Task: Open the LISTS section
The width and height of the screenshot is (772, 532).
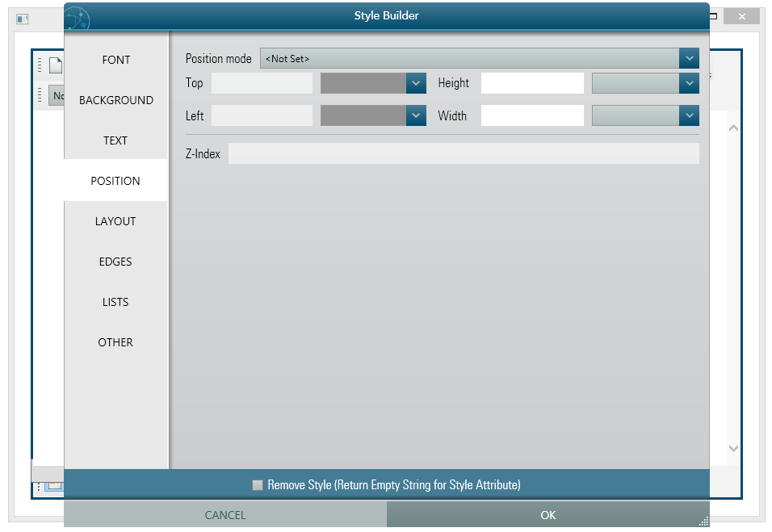Action: pyautogui.click(x=115, y=302)
